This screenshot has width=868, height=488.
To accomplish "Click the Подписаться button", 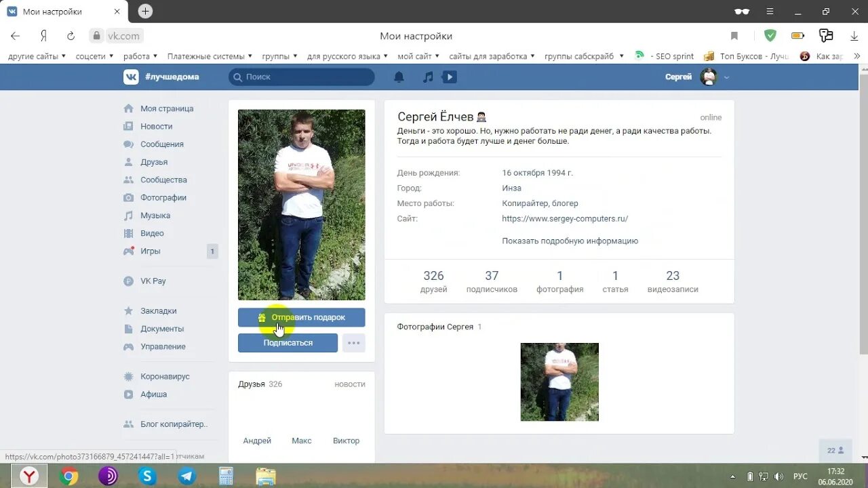I will click(288, 343).
